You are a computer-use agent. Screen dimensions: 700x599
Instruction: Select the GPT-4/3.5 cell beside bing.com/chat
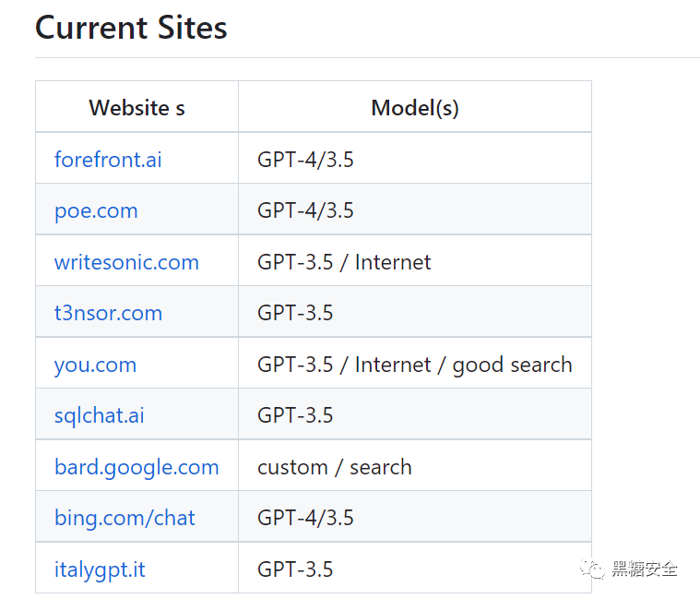click(305, 518)
